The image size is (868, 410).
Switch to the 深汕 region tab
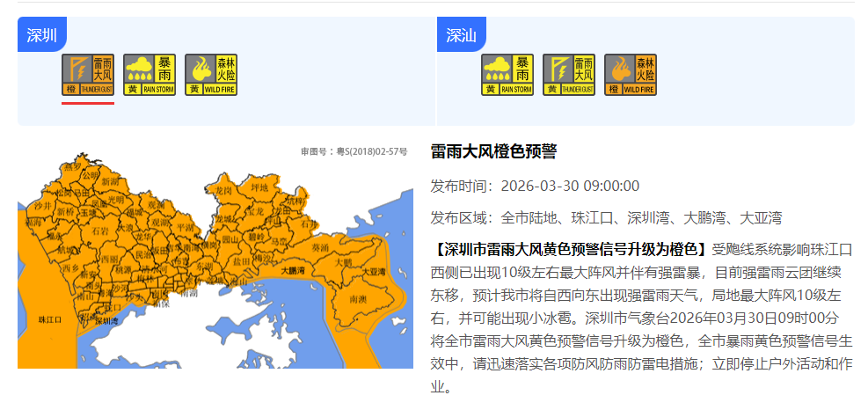click(x=461, y=35)
